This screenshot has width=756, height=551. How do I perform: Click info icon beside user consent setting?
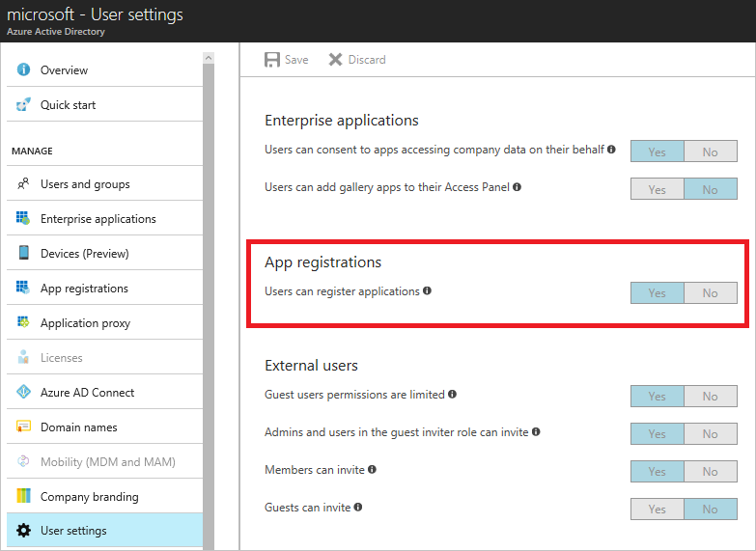611,150
